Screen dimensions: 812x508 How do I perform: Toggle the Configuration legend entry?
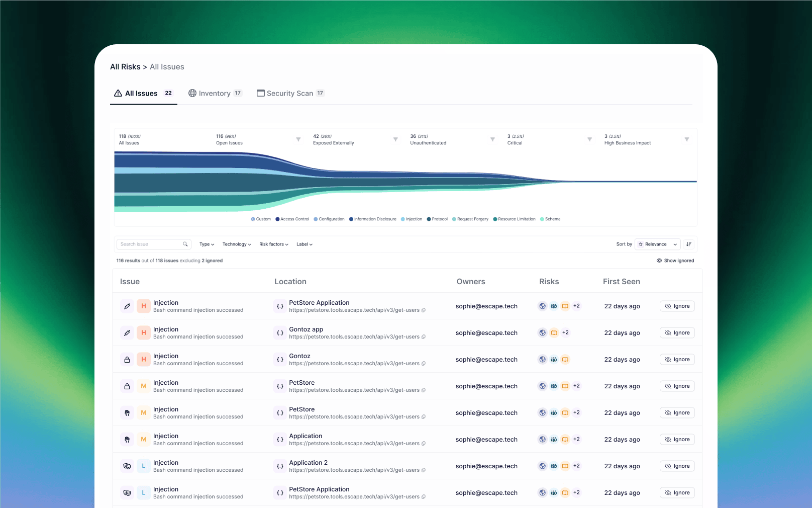[x=329, y=219]
